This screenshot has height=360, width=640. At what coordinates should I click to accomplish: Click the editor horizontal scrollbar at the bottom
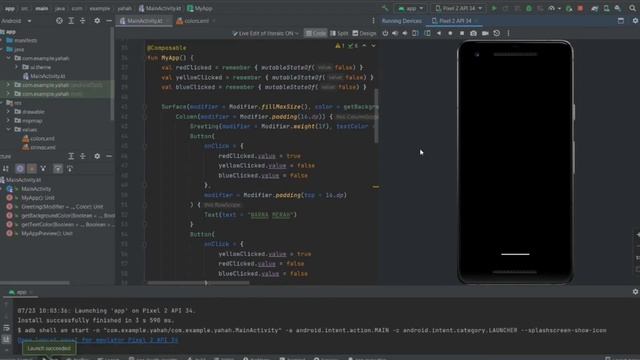click(x=198, y=282)
